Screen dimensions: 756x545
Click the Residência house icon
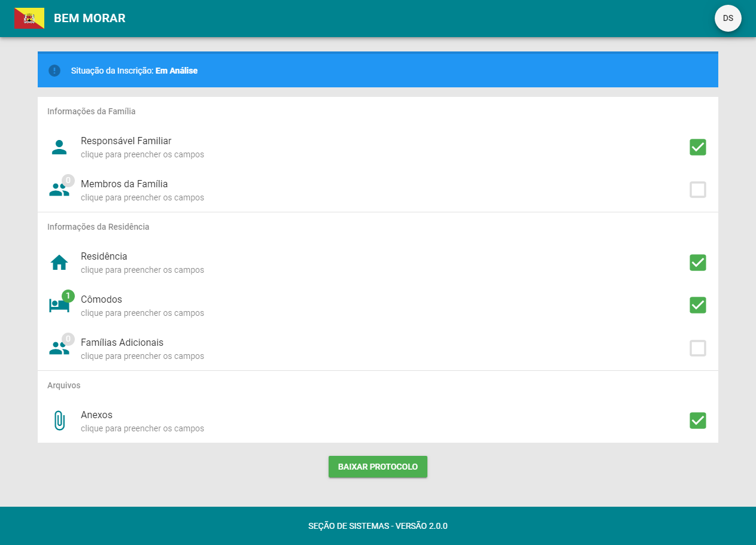(x=59, y=263)
